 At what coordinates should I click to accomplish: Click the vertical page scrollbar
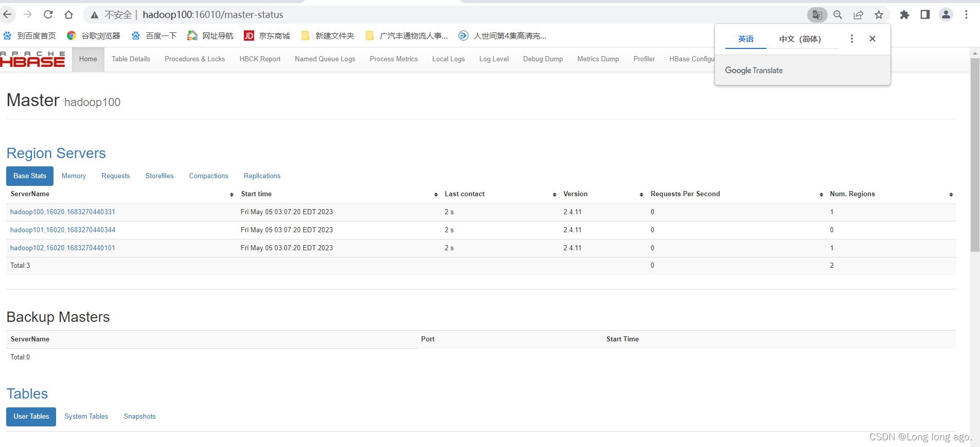click(x=975, y=154)
